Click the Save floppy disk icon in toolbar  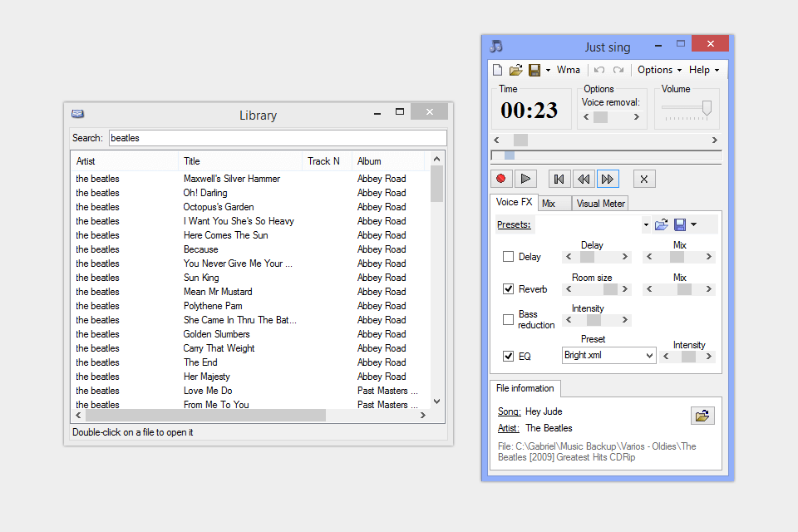534,70
